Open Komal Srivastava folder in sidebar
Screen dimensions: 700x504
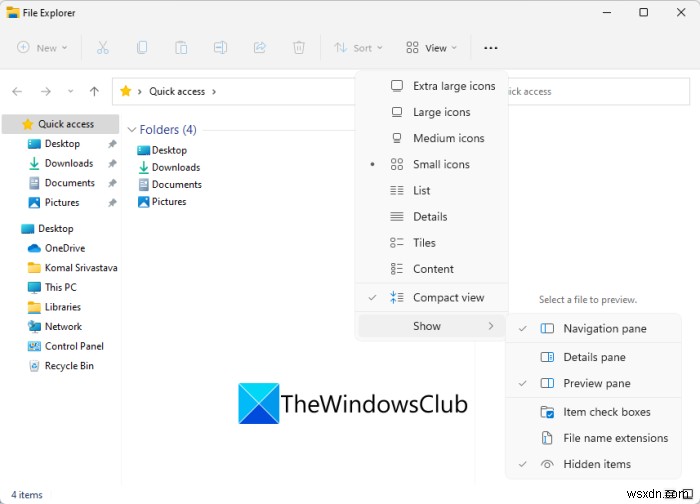72,268
